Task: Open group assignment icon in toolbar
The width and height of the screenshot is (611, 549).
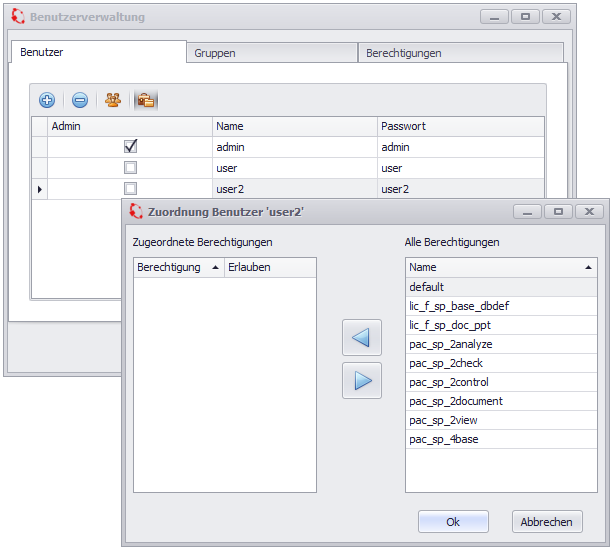Action: coord(113,100)
